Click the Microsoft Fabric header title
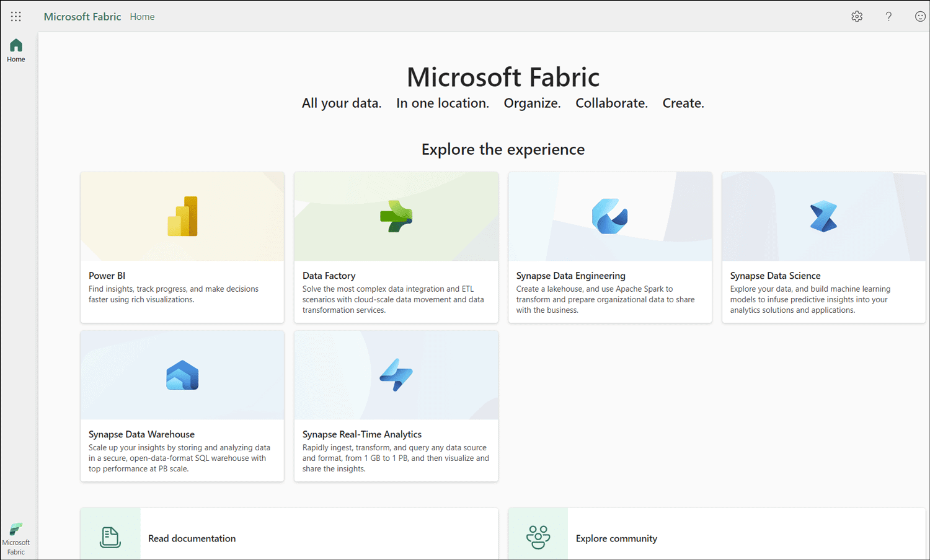This screenshot has width=930, height=560. click(82, 17)
